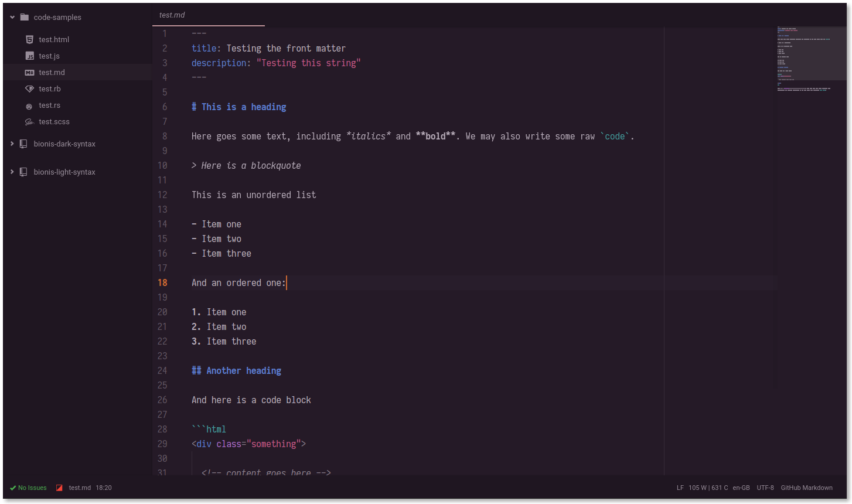Image resolution: width=852 pixels, height=504 pixels.
Task: Click the Markdown icon beside test.md
Action: 29,72
